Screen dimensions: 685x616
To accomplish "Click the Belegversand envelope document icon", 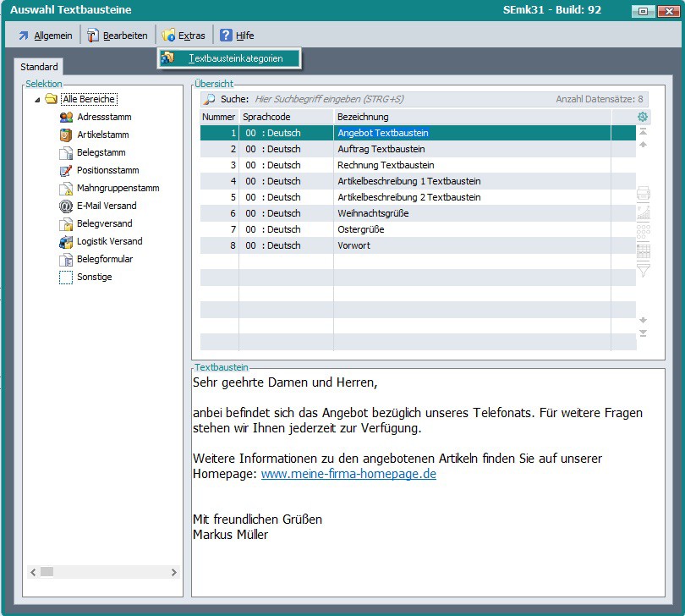I will [66, 224].
